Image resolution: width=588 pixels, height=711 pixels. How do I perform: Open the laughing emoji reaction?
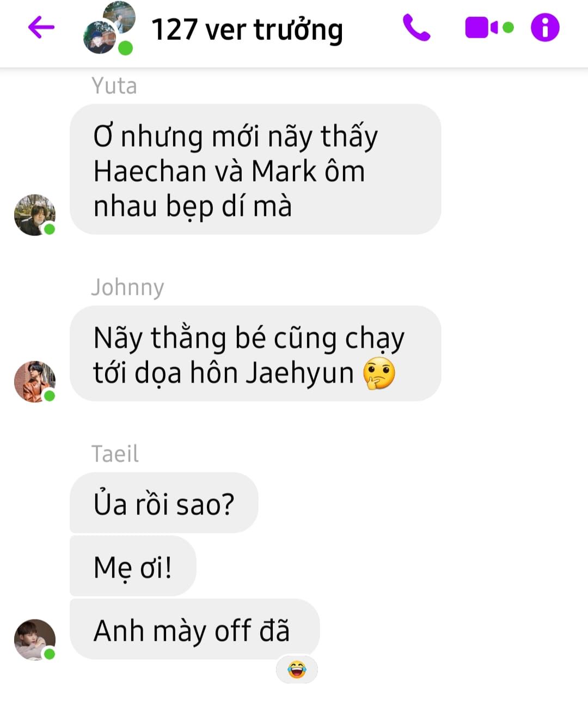(297, 669)
